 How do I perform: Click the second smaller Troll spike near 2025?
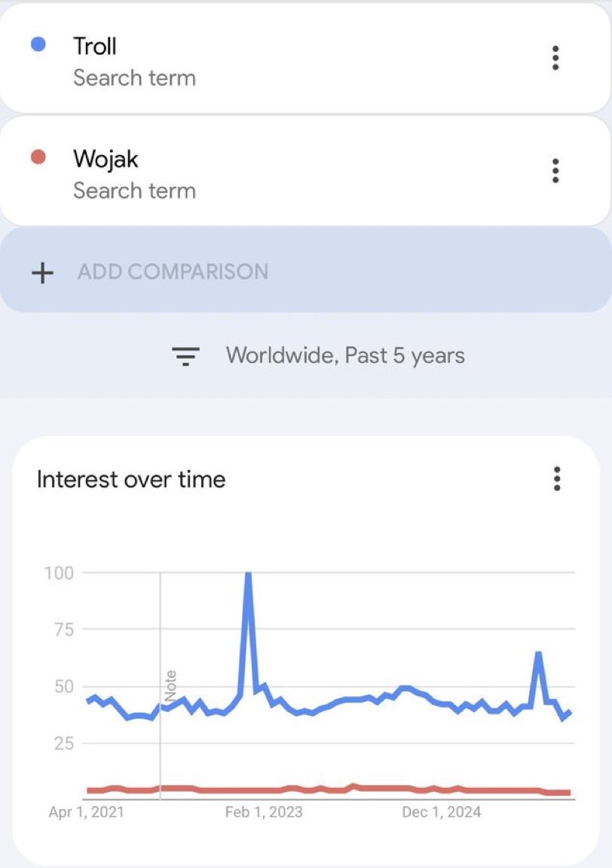coord(538,654)
